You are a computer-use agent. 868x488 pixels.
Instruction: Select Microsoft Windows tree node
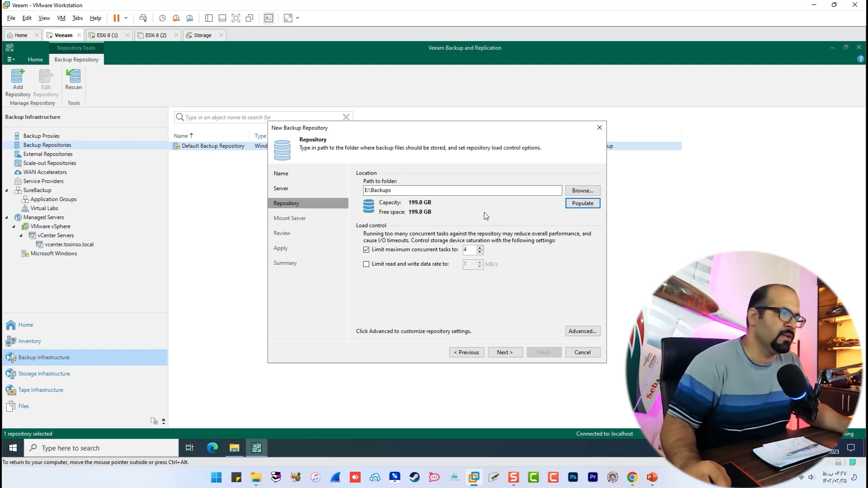click(53, 253)
